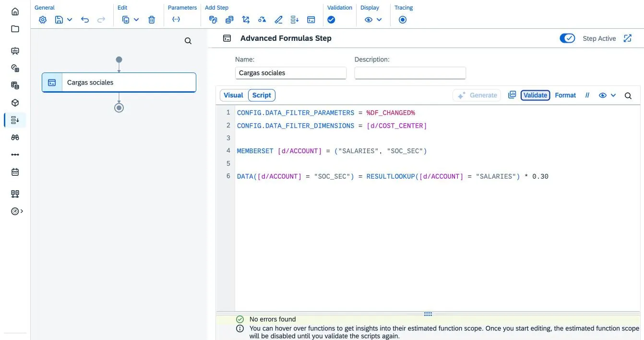This screenshot has height=340, width=644.
Task: Undo the last change
Action: click(x=85, y=20)
